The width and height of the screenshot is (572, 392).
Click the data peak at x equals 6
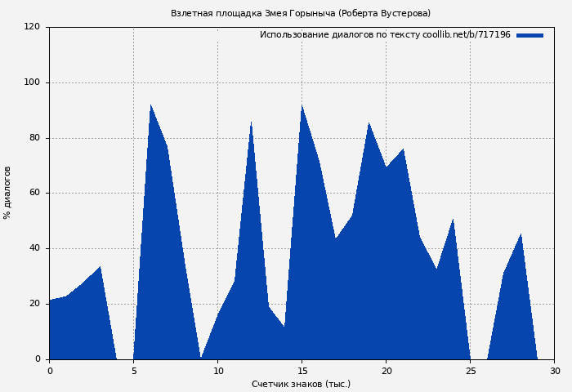150,105
